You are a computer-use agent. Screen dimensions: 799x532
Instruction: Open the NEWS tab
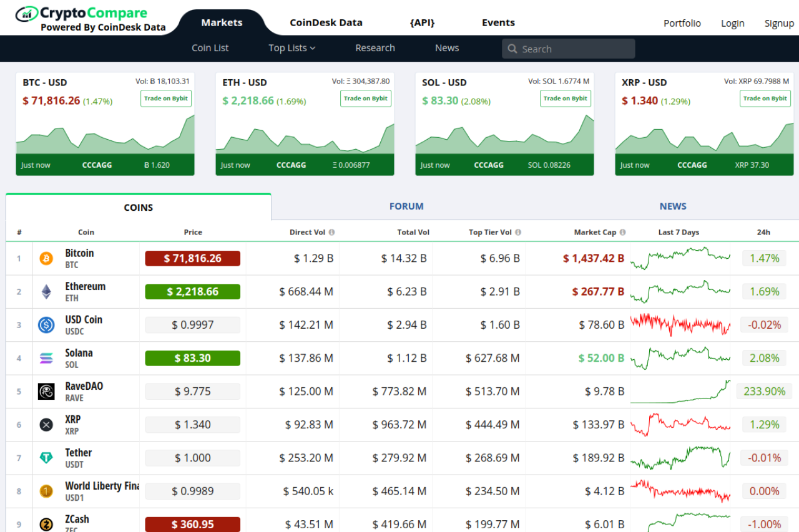(672, 206)
